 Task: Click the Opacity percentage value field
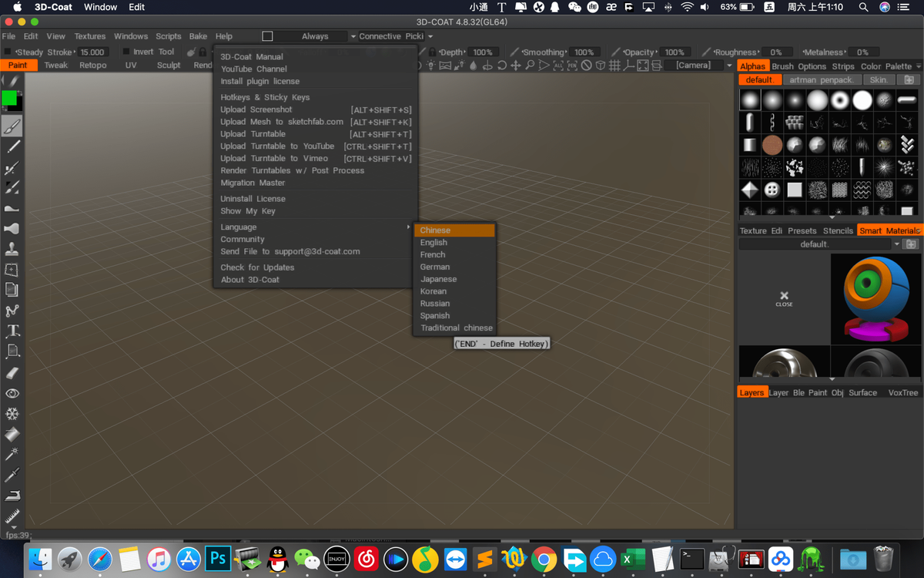click(675, 52)
